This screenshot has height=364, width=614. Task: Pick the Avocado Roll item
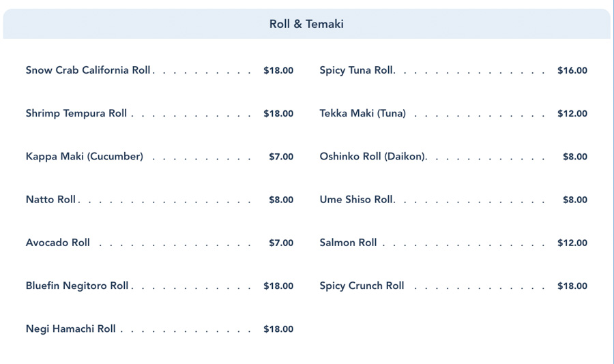(58, 243)
